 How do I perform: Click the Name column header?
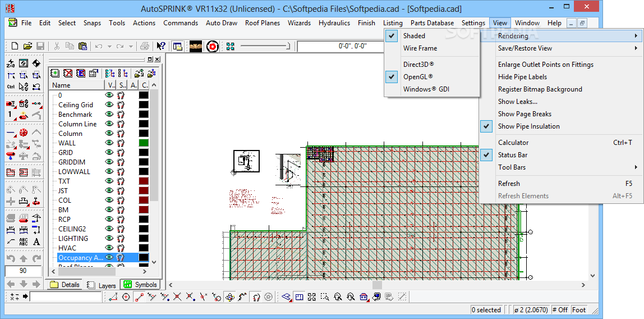[76, 85]
